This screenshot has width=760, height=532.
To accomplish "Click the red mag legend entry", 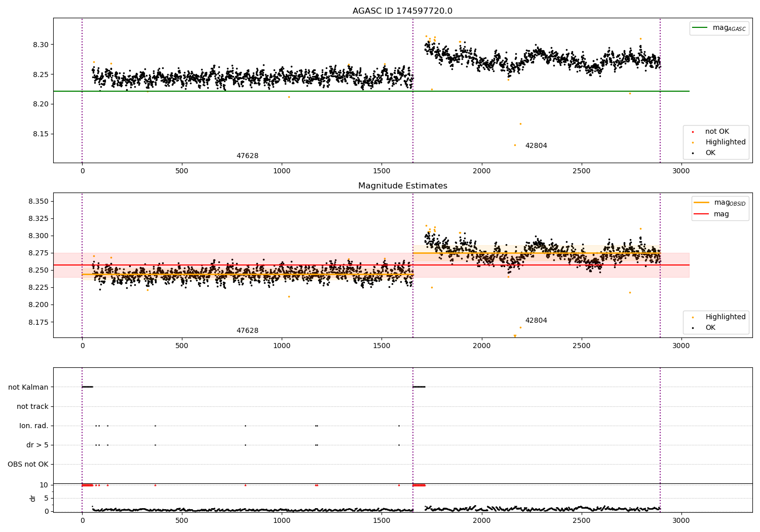I will 711,214.
